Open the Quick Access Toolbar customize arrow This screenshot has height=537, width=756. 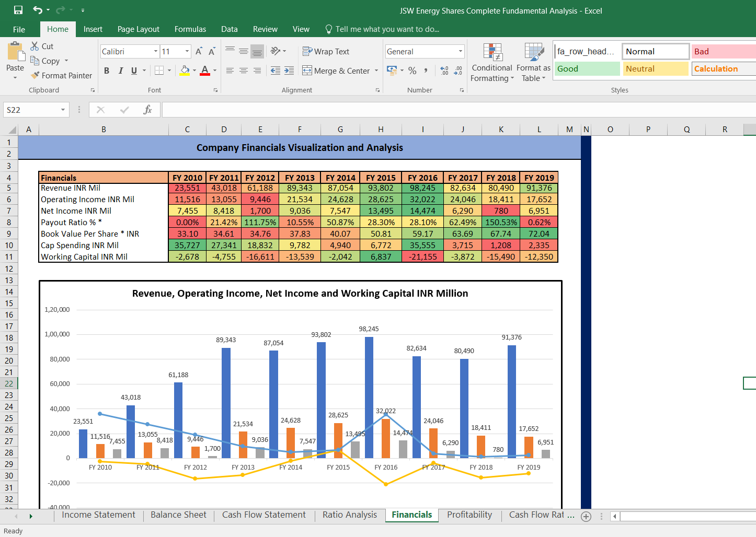pyautogui.click(x=83, y=10)
